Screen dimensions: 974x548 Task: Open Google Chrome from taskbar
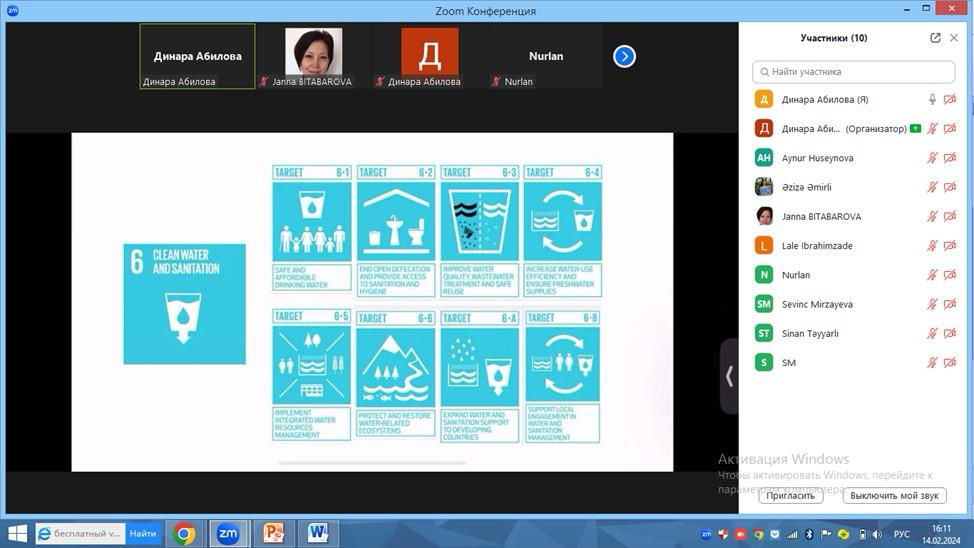click(184, 533)
